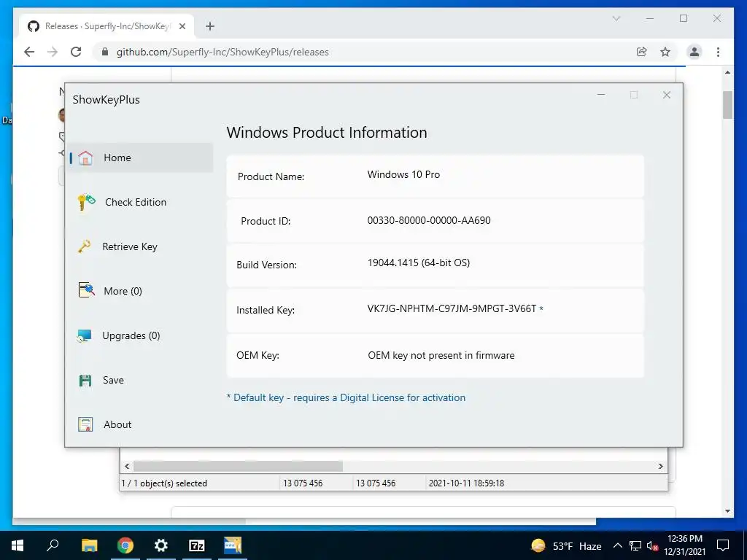Click the muted volume tray icon
The height and width of the screenshot is (560, 747).
tap(653, 545)
